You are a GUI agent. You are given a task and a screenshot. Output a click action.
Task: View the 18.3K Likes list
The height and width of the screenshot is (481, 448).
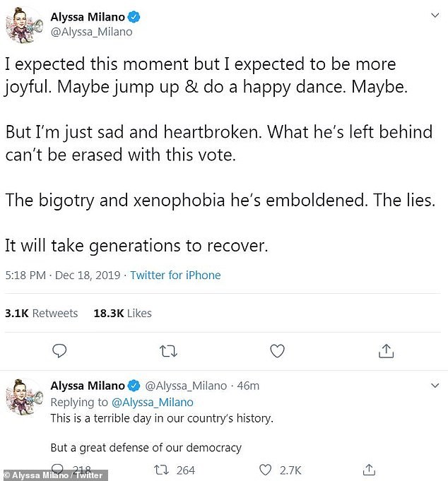122,313
